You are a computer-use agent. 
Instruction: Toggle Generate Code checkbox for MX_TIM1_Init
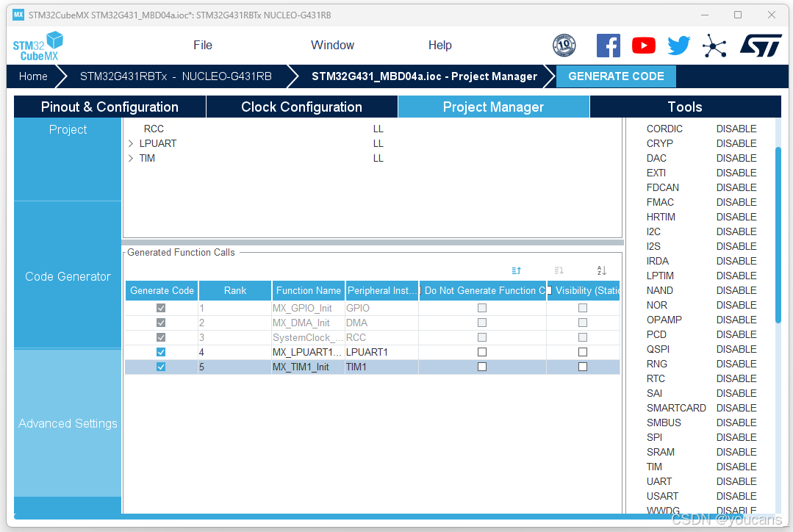point(161,367)
